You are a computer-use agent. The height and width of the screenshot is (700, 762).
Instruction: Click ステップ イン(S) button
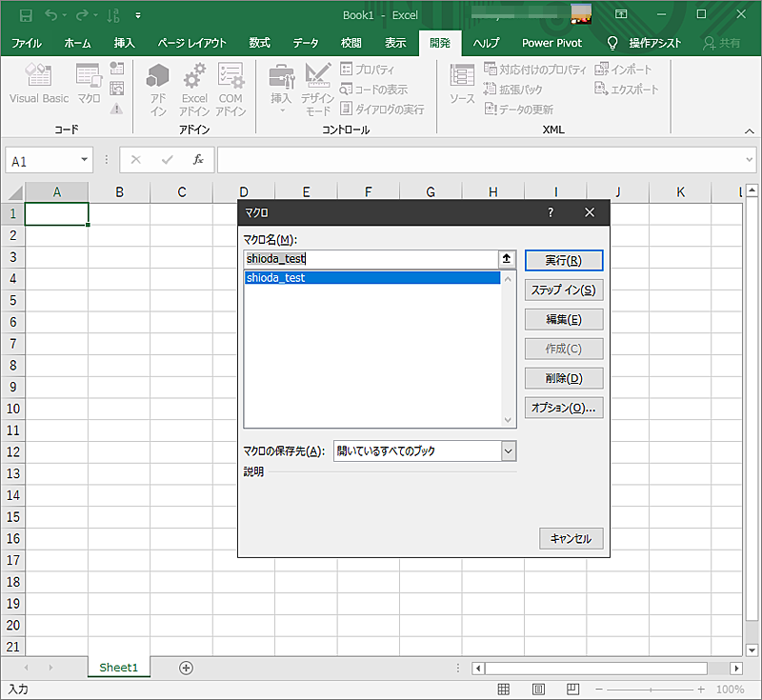(x=564, y=290)
